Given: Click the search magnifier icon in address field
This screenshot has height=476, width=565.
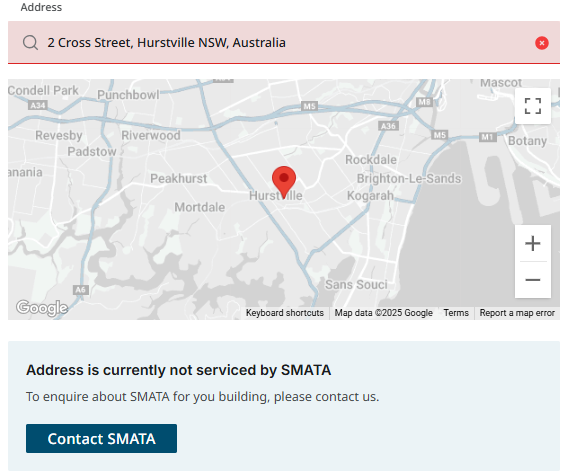Looking at the screenshot, I should 30,43.
